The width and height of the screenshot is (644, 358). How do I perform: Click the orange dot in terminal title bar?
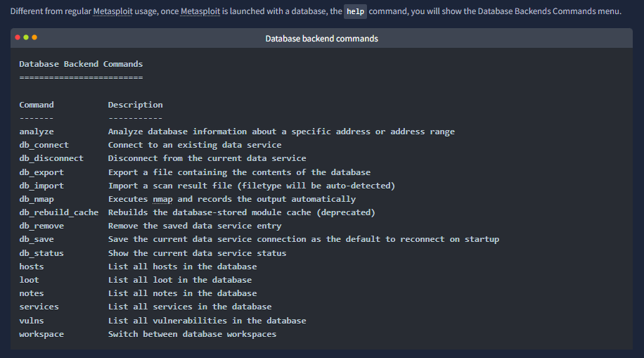tap(34, 37)
